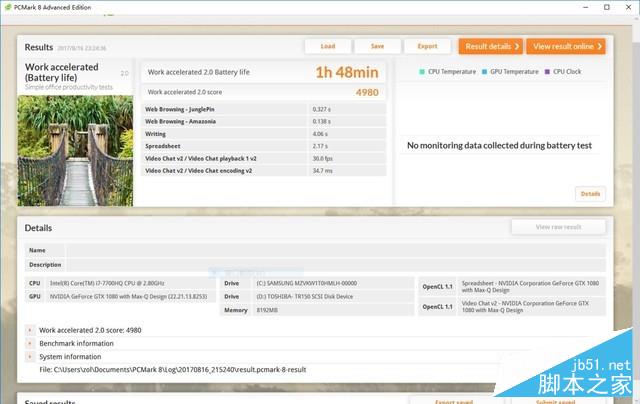Click No monitoring data collected message
640x404 pixels.
(499, 146)
